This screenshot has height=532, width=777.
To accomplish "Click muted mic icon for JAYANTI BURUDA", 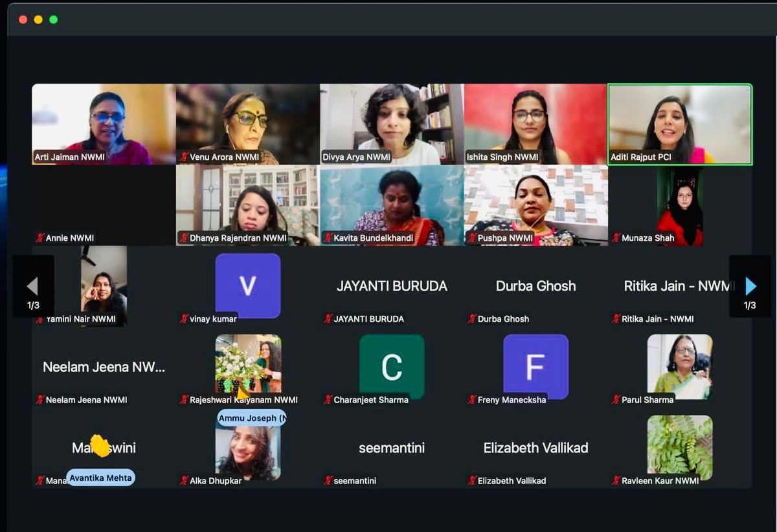I will click(328, 318).
